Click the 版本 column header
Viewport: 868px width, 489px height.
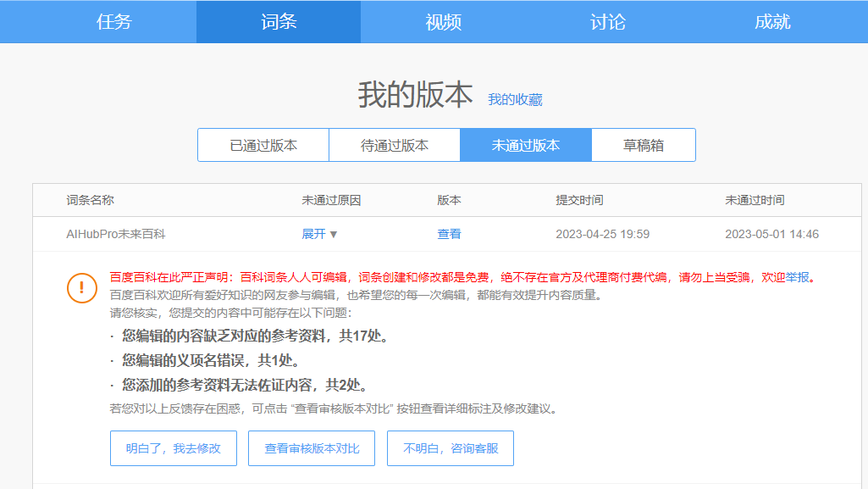point(449,200)
